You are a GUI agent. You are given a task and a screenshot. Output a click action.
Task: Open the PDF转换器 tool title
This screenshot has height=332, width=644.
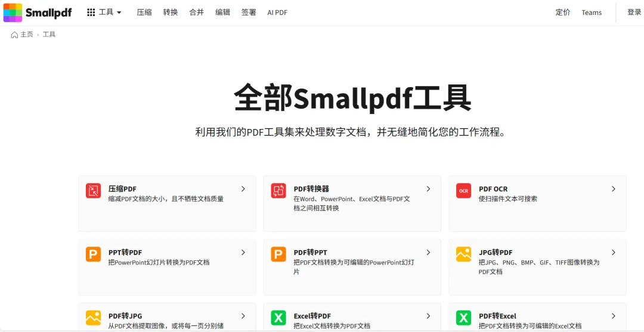pos(311,189)
